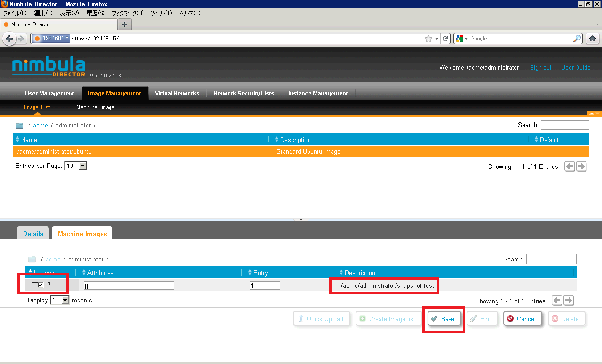
Task: Switch to User Management tab
Action: (x=49, y=94)
